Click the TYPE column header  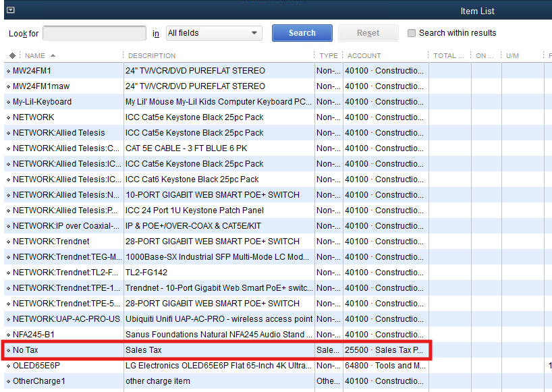pyautogui.click(x=329, y=55)
